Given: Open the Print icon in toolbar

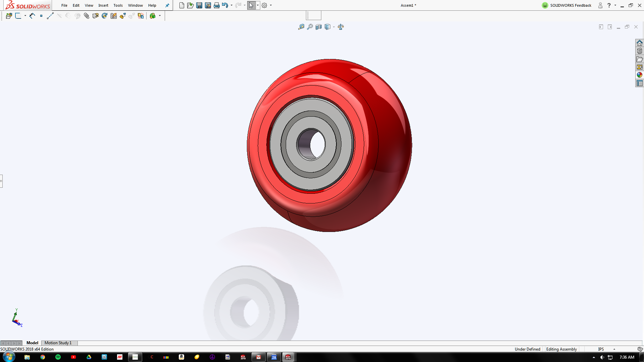Looking at the screenshot, I should (x=217, y=5).
